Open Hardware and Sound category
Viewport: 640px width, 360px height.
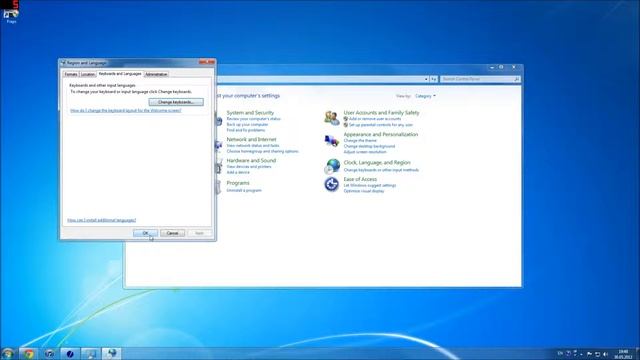pos(251,161)
